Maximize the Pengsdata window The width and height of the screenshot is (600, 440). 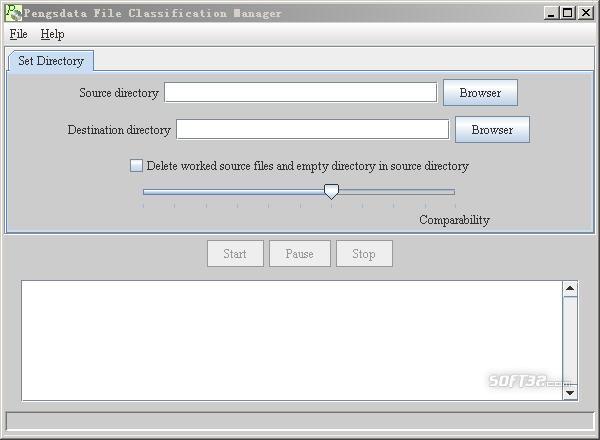pyautogui.click(x=568, y=13)
